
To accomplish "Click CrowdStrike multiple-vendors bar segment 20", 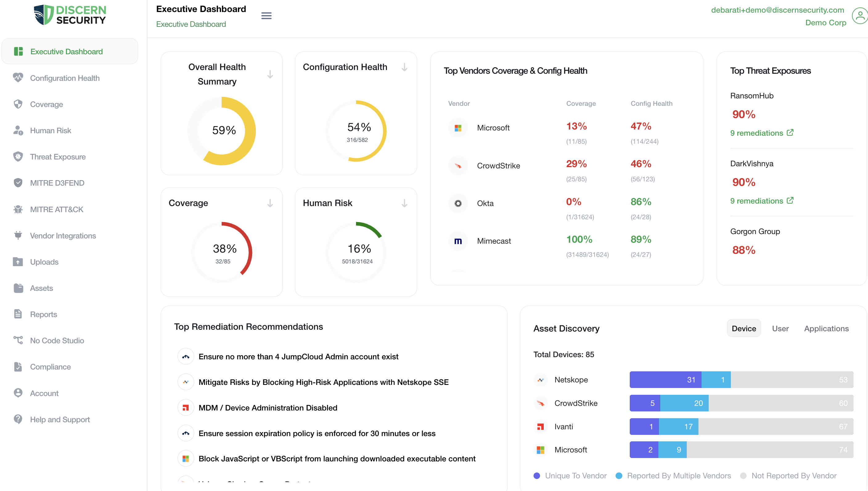I will pyautogui.click(x=684, y=403).
